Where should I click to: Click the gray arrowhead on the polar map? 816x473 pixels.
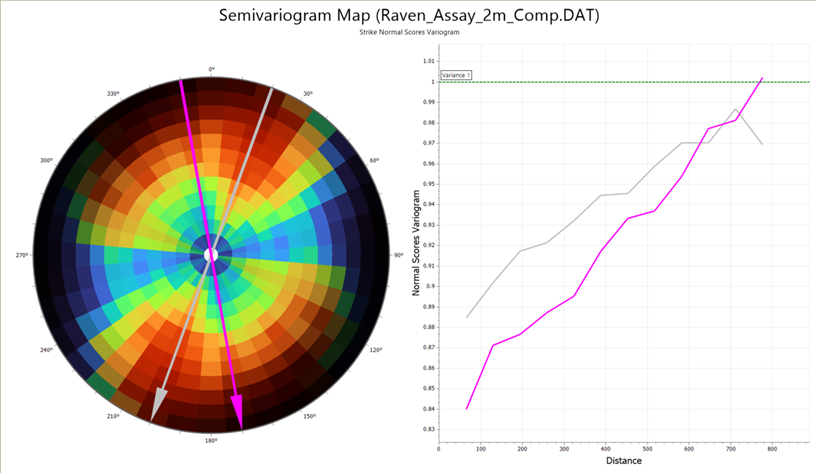pyautogui.click(x=156, y=410)
